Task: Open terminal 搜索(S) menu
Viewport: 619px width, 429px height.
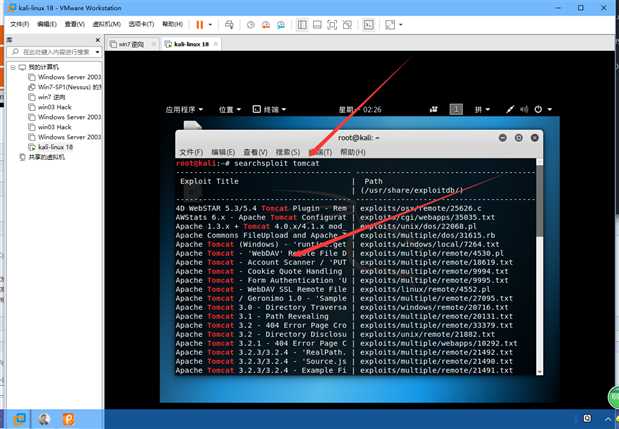Action: 288,152
